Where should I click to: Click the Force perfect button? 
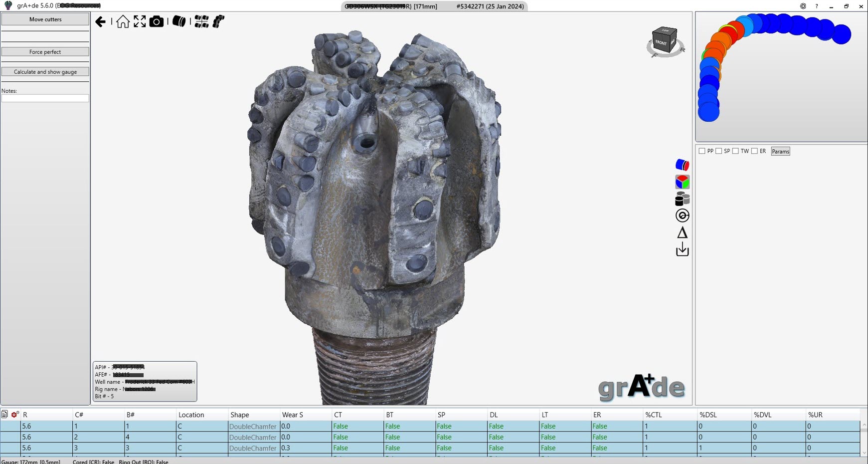pos(45,52)
